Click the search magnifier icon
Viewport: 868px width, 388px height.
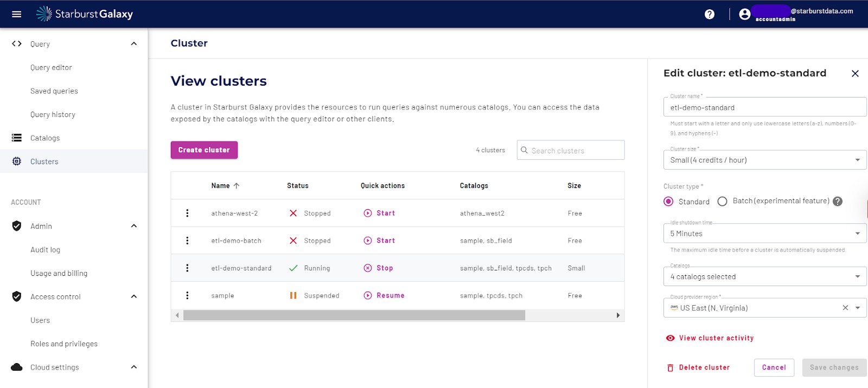tap(524, 150)
